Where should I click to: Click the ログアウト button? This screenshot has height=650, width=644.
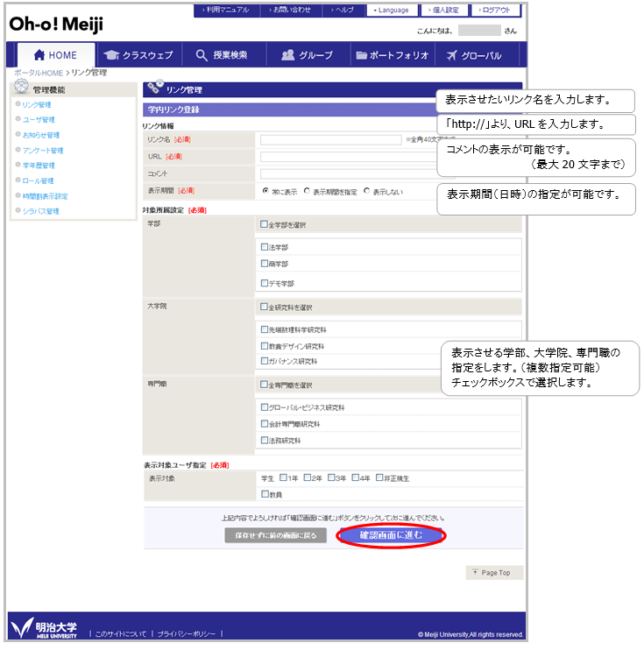pos(495,10)
